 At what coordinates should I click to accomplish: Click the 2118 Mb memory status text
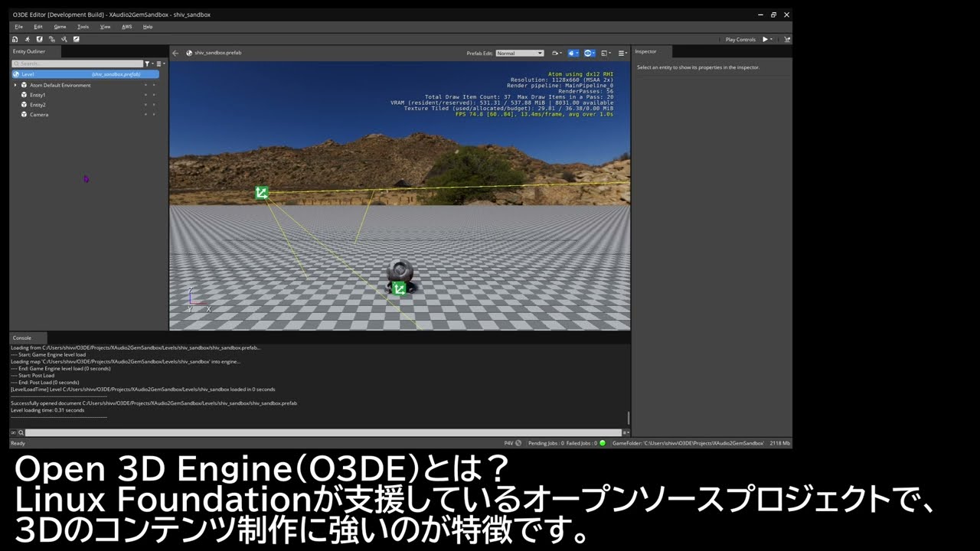780,443
